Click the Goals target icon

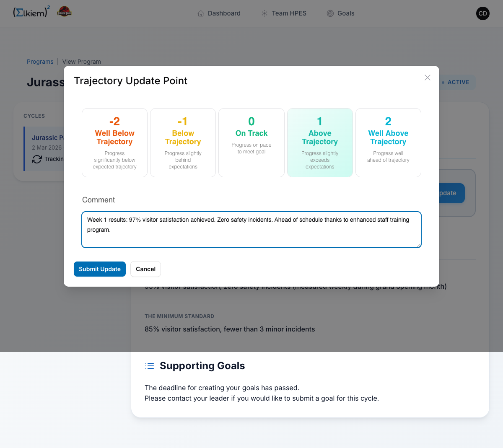click(x=330, y=13)
